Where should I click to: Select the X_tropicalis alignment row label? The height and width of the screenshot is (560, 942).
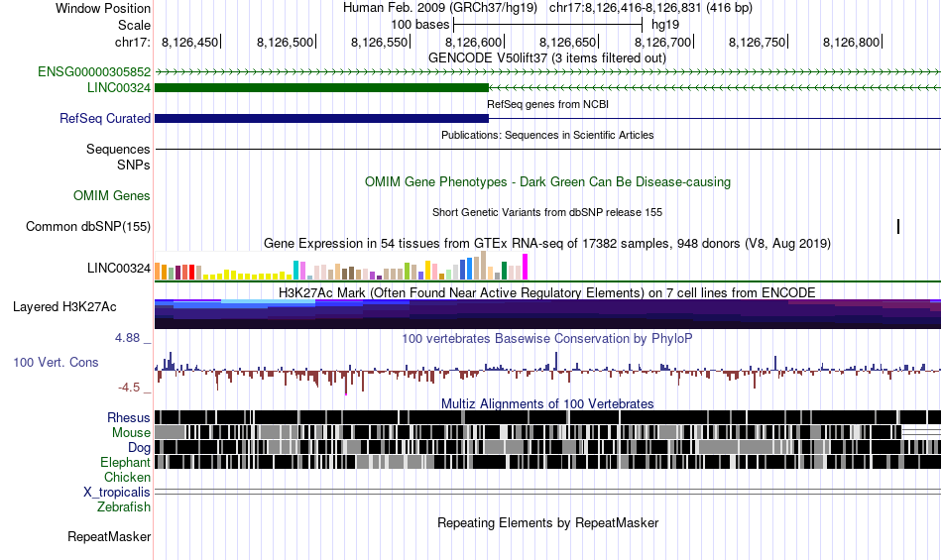coord(117,493)
